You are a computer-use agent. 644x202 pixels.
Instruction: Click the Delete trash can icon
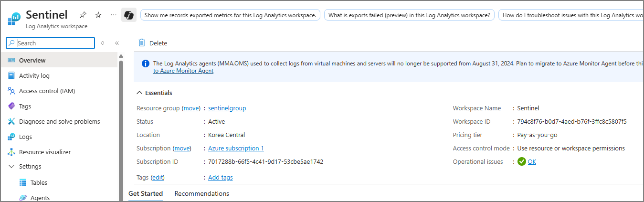142,43
